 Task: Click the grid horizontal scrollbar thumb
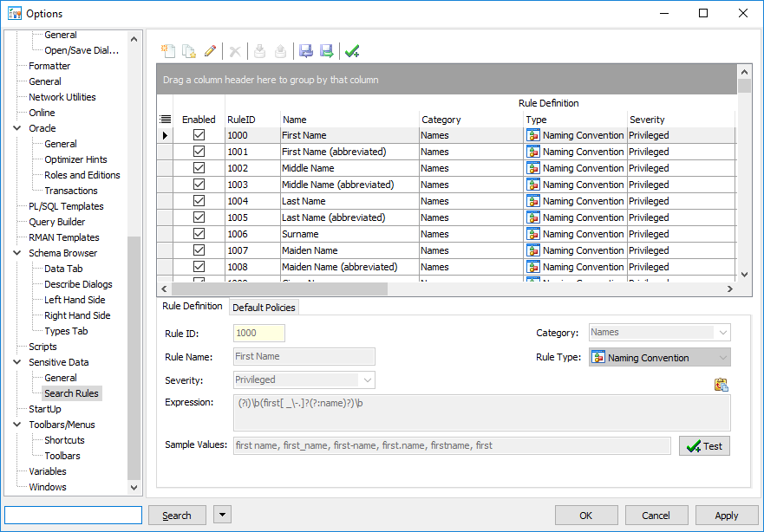(279, 289)
